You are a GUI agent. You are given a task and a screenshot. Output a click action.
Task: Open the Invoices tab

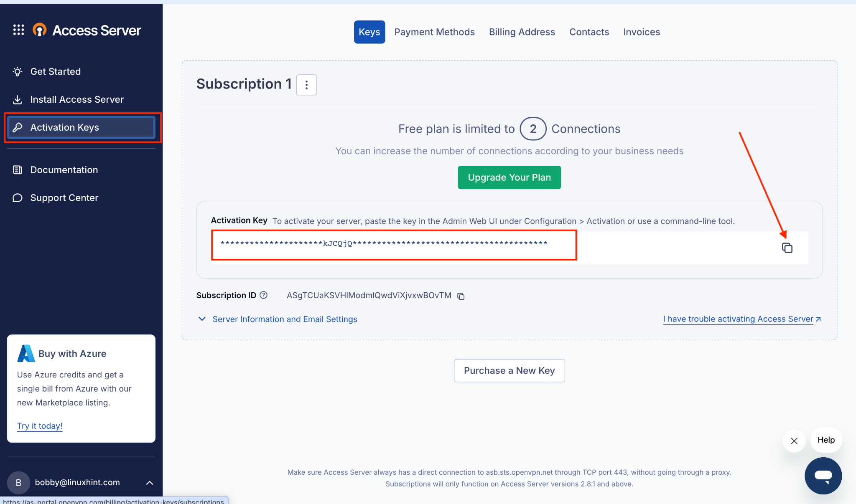(x=641, y=32)
